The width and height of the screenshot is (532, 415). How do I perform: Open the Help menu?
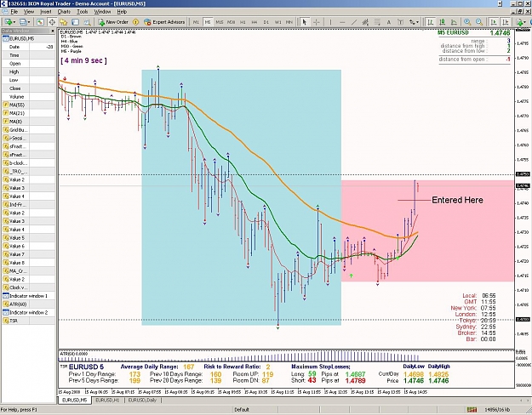pos(122,12)
